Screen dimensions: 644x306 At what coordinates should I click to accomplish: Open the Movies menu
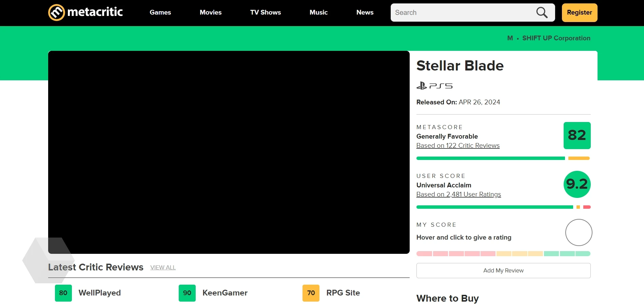pyautogui.click(x=211, y=13)
